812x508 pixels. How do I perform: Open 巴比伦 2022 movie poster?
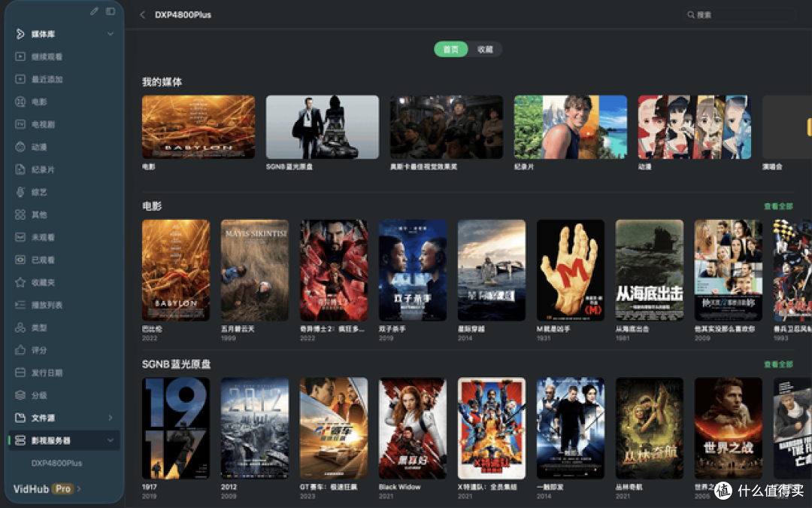point(176,270)
